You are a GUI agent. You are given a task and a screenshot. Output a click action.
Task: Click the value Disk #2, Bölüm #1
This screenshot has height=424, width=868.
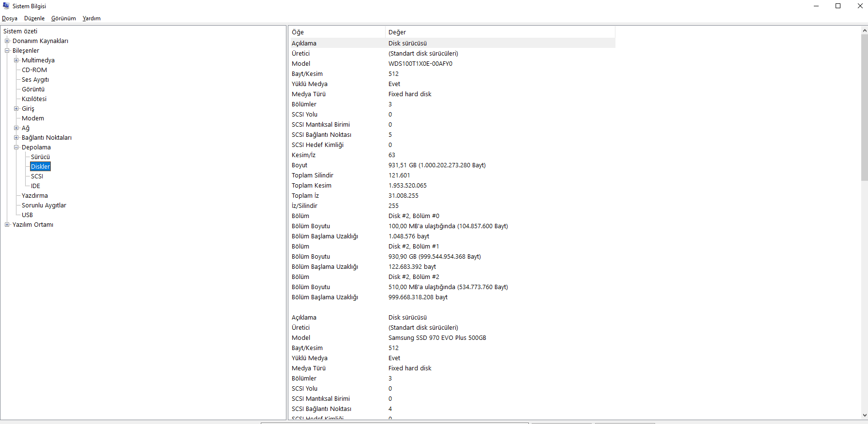pos(414,247)
